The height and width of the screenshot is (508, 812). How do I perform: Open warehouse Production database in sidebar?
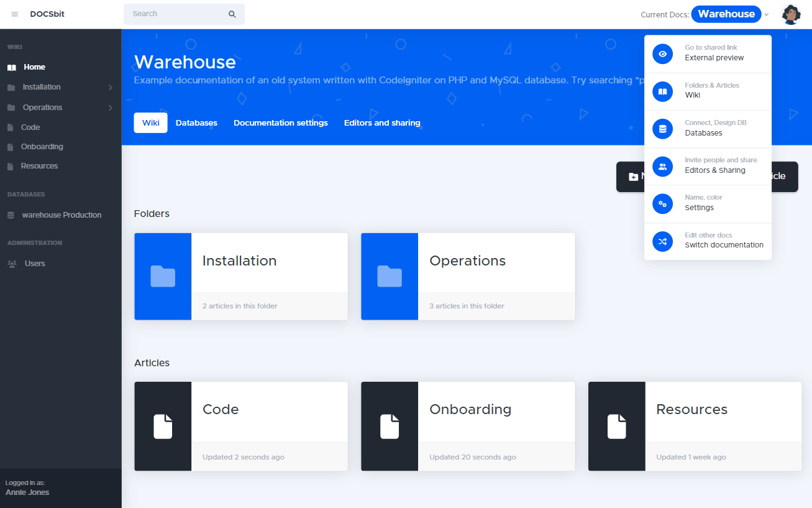tap(61, 215)
